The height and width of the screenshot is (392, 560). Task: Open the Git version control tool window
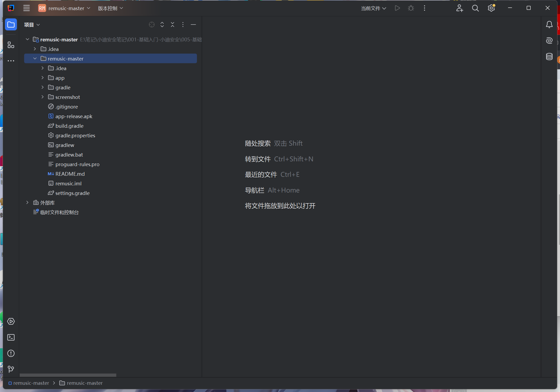click(x=11, y=369)
